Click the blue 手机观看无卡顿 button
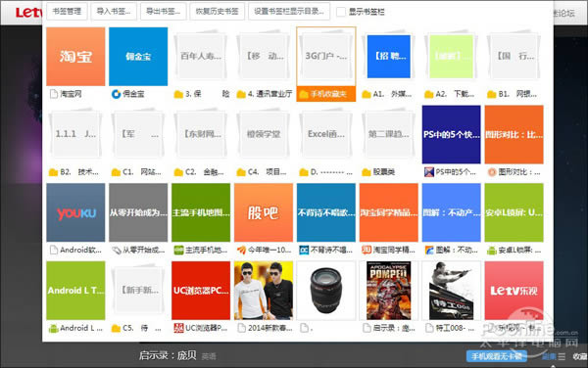The height and width of the screenshot is (368, 588). pyautogui.click(x=497, y=356)
